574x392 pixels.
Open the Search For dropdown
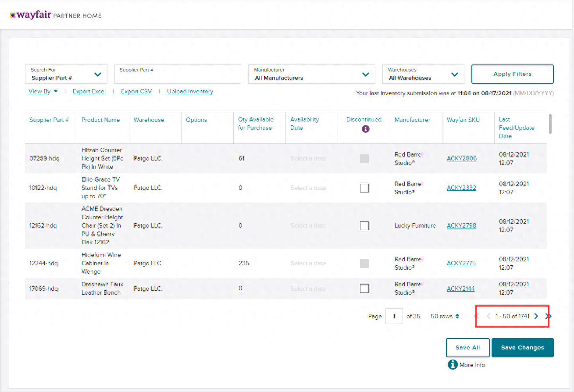coord(66,74)
